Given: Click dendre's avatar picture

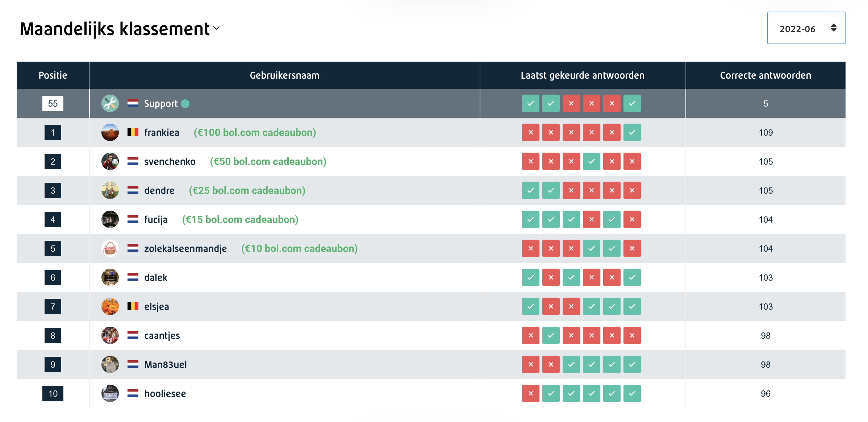Looking at the screenshot, I should 110,190.
